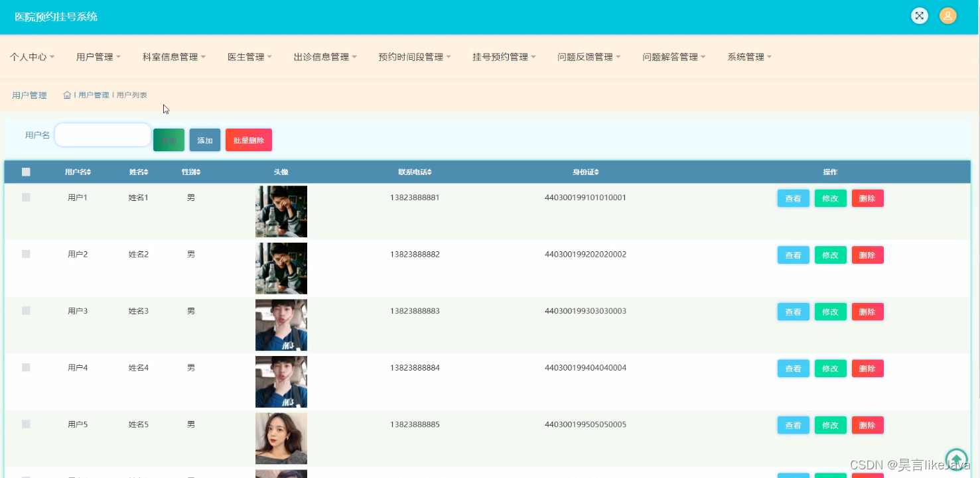Focus the 用户名 search input field
Image resolution: width=980 pixels, height=478 pixels.
[x=103, y=135]
